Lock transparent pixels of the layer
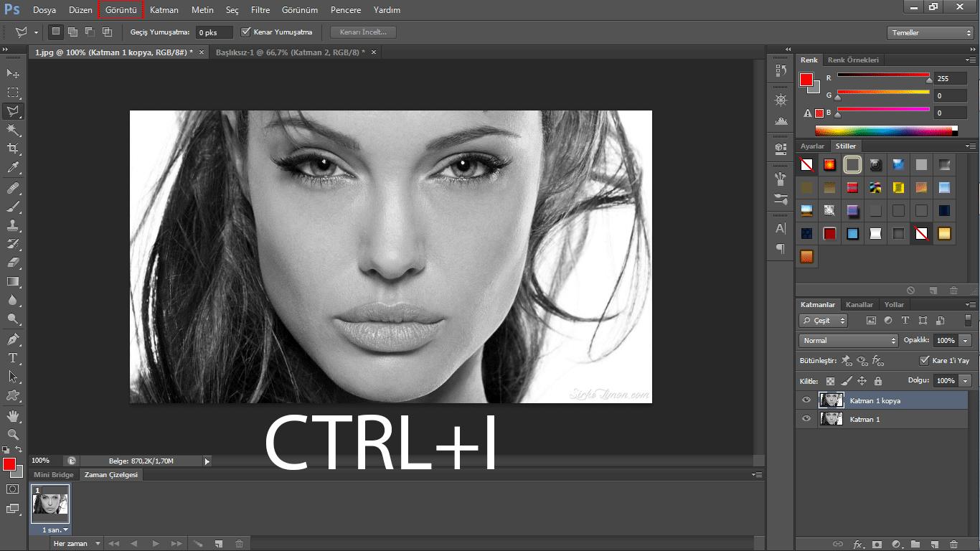Image resolution: width=980 pixels, height=551 pixels. tap(831, 381)
